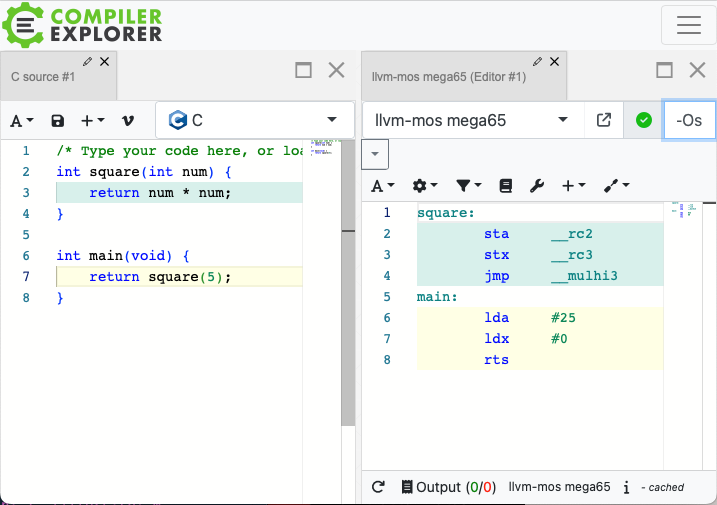717x505 pixels.
Task: Select the C source #1 tab
Action: pos(43,77)
